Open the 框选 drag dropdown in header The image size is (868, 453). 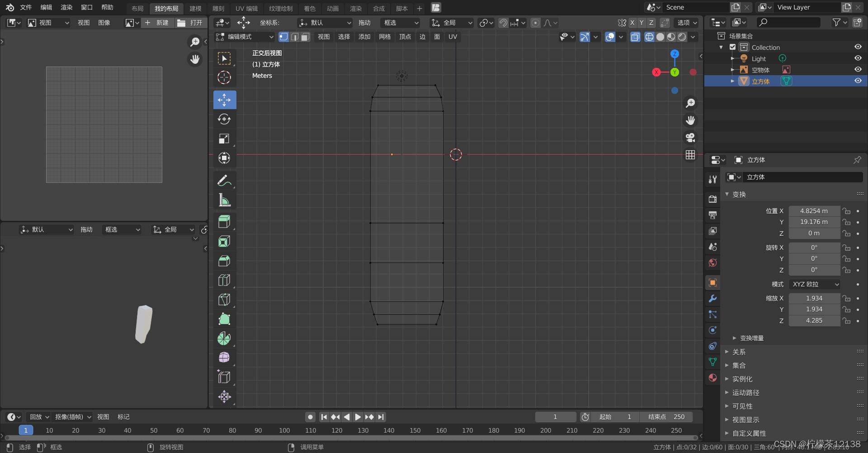point(400,23)
